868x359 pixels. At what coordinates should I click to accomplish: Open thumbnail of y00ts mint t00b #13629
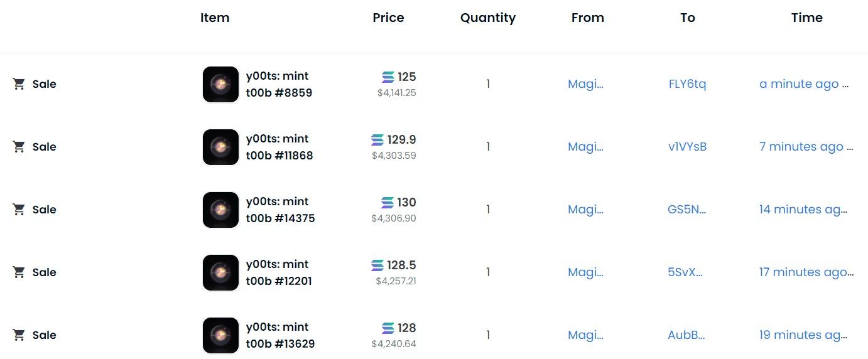pos(220,335)
